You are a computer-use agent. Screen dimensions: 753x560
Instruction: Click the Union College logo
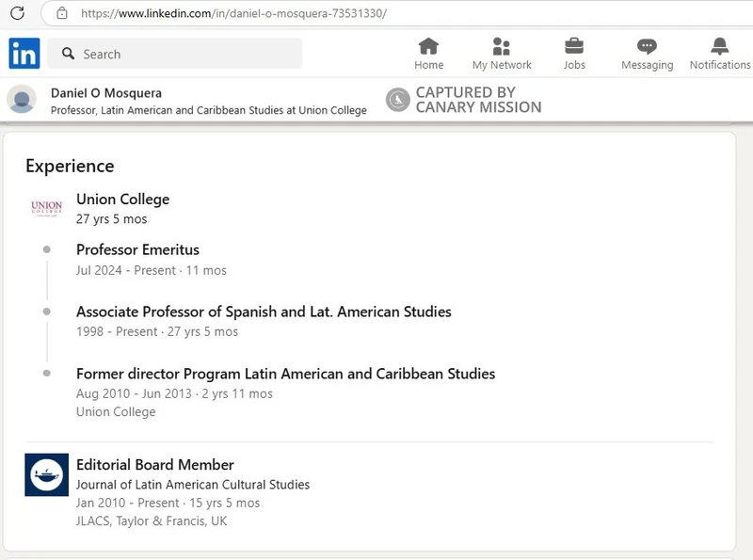click(x=46, y=208)
